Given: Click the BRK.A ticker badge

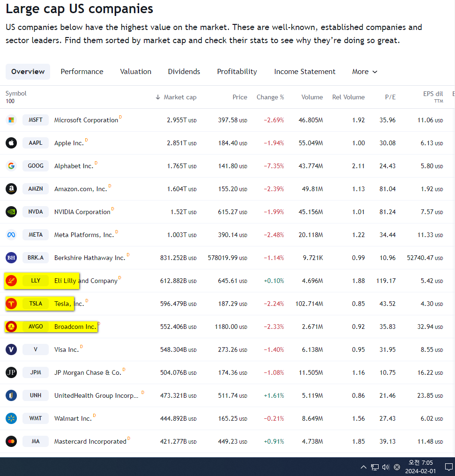Looking at the screenshot, I should click(36, 258).
